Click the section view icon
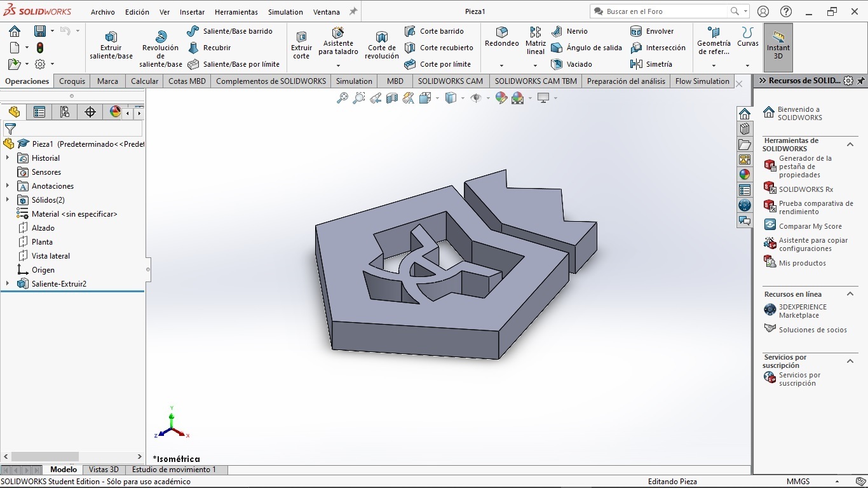 (x=392, y=98)
